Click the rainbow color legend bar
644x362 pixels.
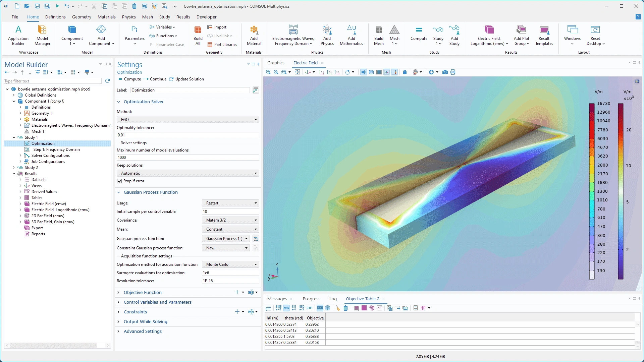592,191
